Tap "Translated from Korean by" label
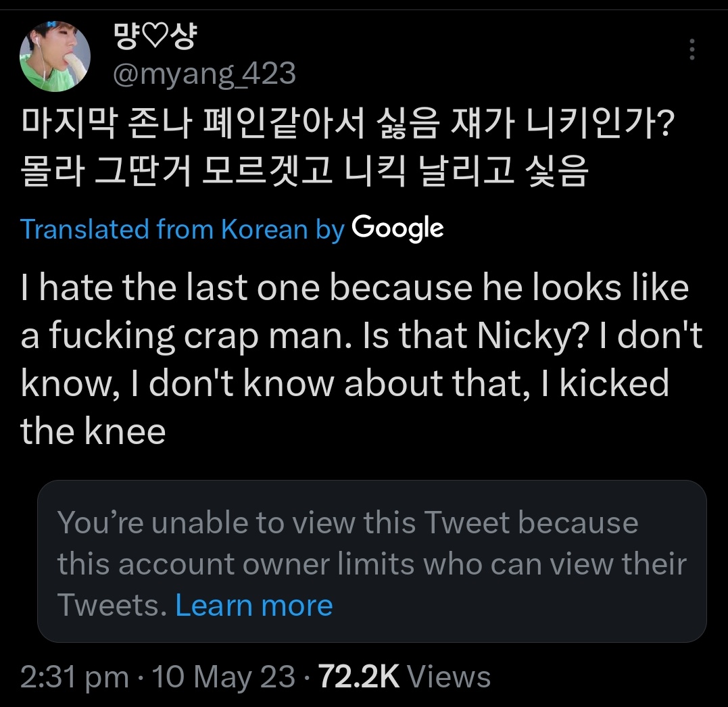 (183, 230)
